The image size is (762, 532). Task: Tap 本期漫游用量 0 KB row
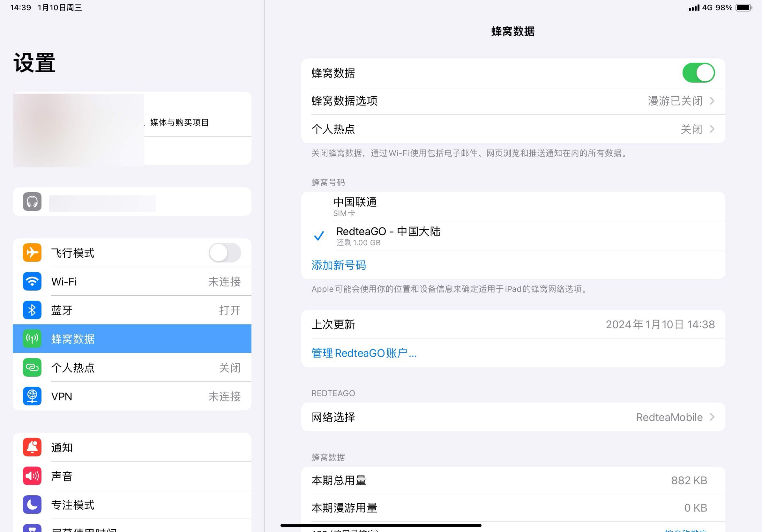(x=513, y=508)
